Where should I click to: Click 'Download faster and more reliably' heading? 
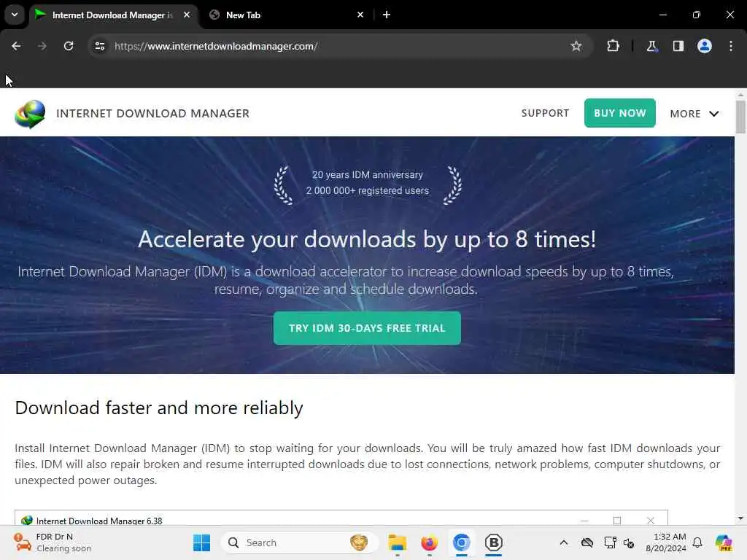159,408
